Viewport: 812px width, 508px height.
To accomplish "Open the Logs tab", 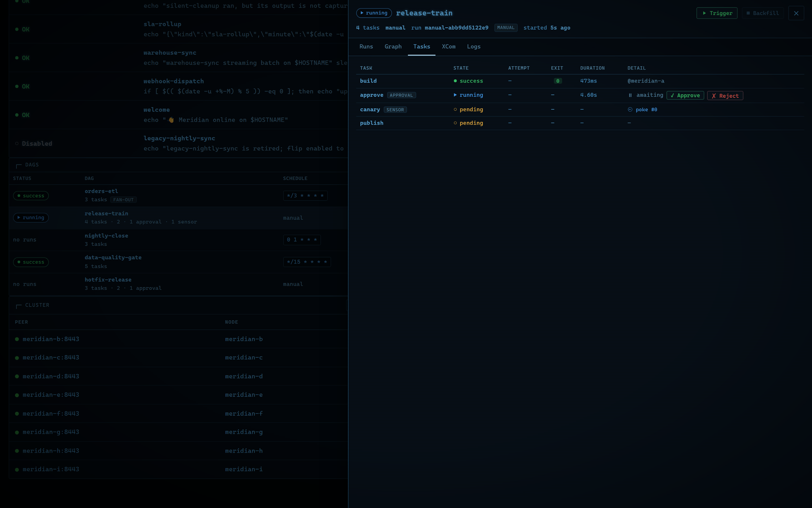I will pyautogui.click(x=473, y=47).
